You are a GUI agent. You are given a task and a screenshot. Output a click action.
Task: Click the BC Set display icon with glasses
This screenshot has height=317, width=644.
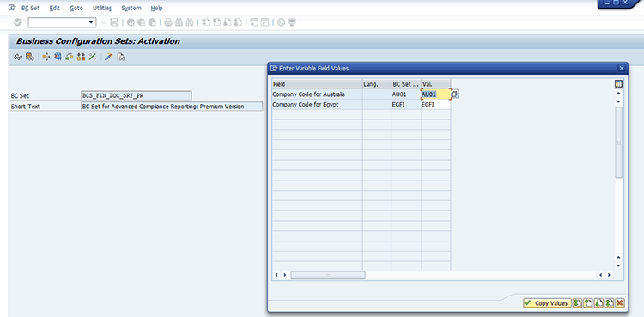point(29,57)
